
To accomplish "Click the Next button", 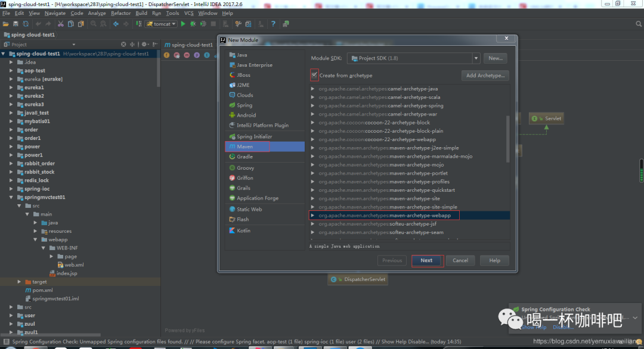I will pyautogui.click(x=426, y=260).
